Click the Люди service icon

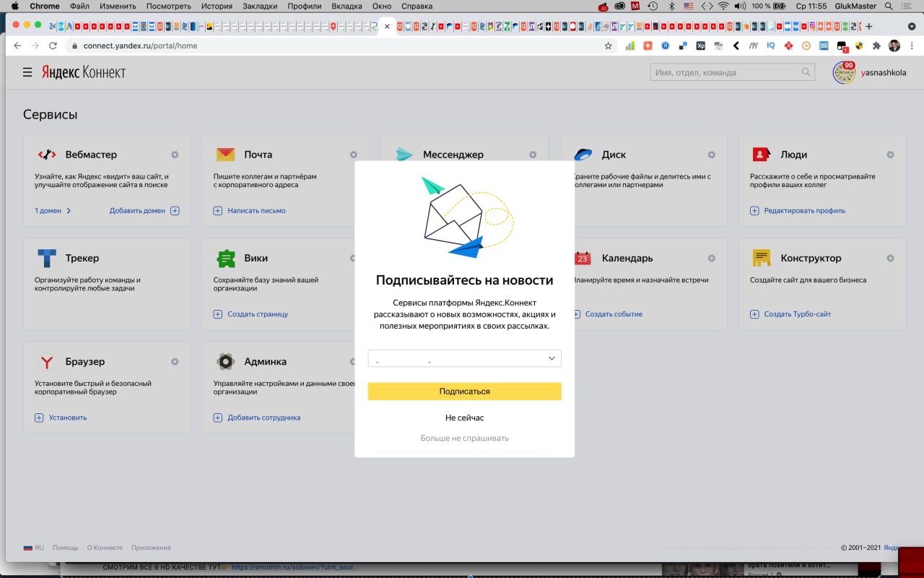762,155
